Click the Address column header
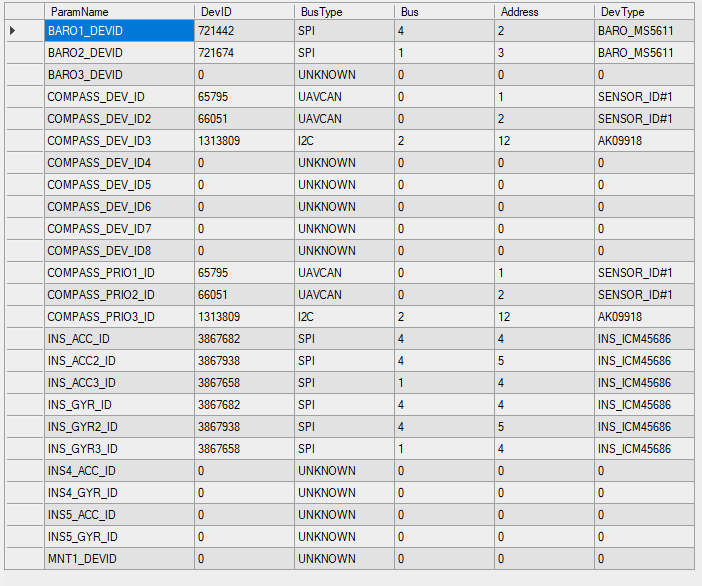The height and width of the screenshot is (586, 702). (x=544, y=12)
